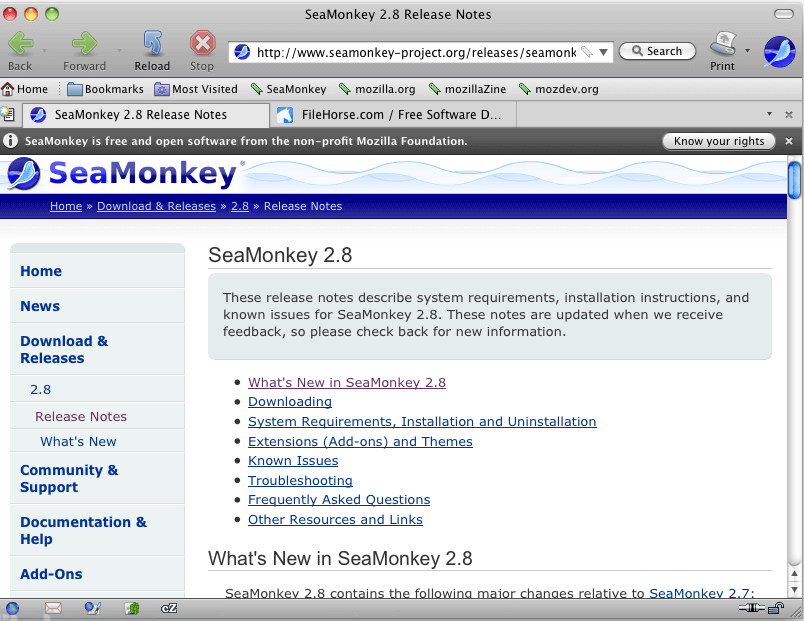Open ChatZilla from the status bar icon
The height and width of the screenshot is (621, 804).
point(169,609)
